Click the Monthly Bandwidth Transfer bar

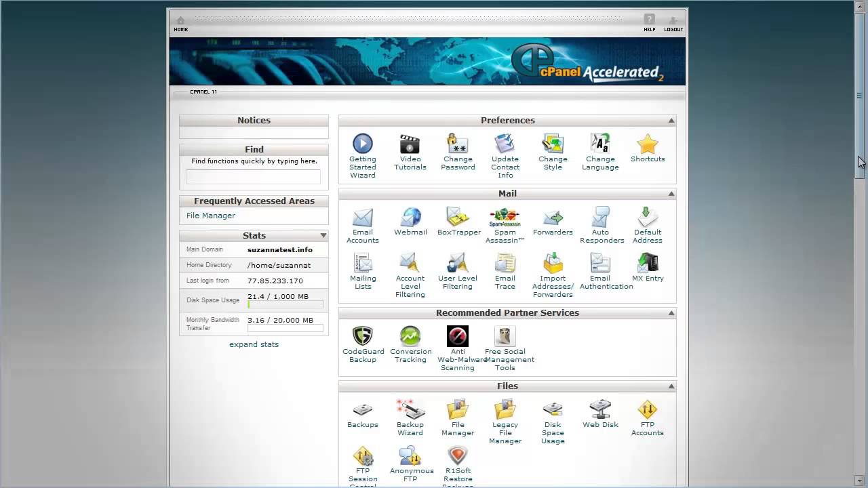point(285,329)
